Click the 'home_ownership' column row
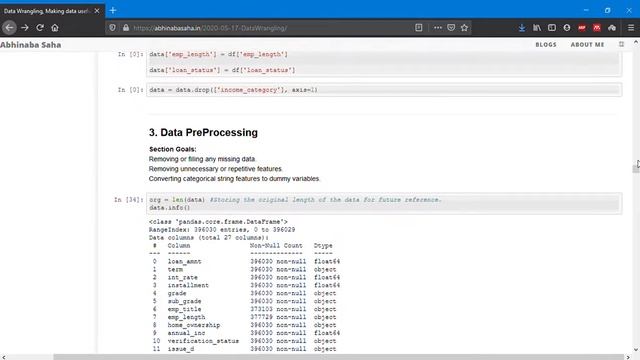Viewport: 640px width, 360px height. [243, 325]
